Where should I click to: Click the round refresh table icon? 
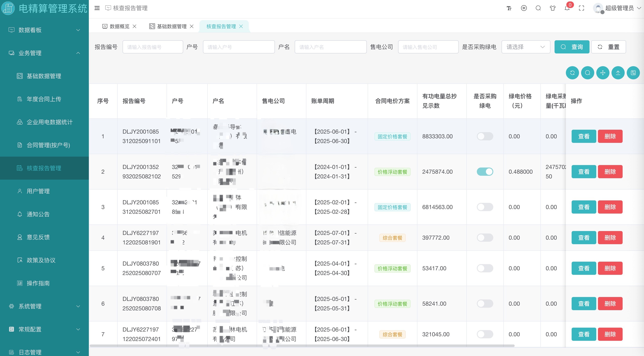pyautogui.click(x=572, y=73)
